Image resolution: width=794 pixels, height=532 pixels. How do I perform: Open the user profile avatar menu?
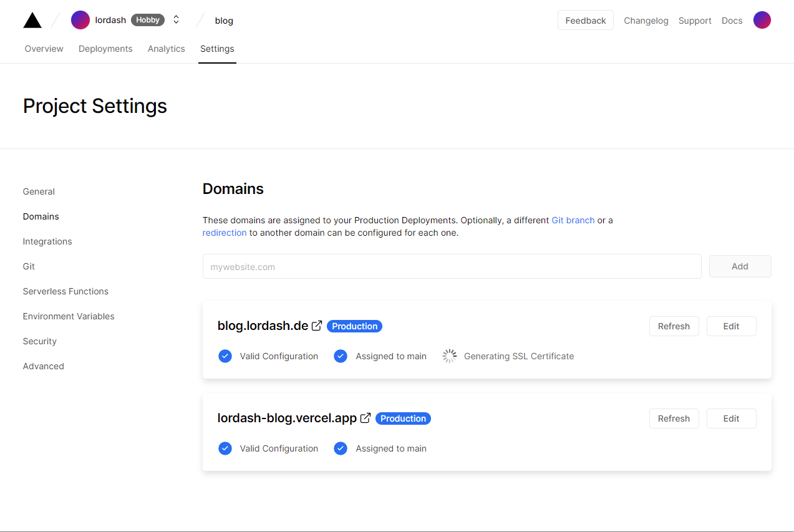pos(762,20)
